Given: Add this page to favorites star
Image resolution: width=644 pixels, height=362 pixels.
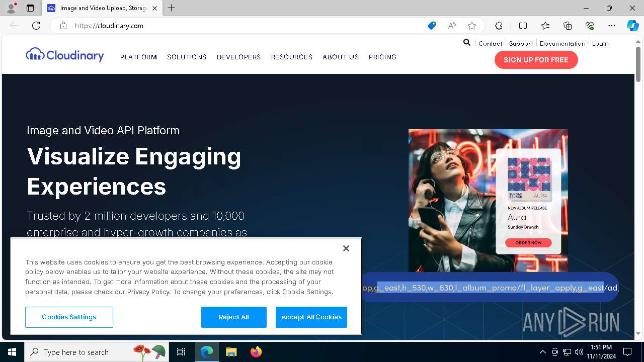Looking at the screenshot, I should pos(472,26).
